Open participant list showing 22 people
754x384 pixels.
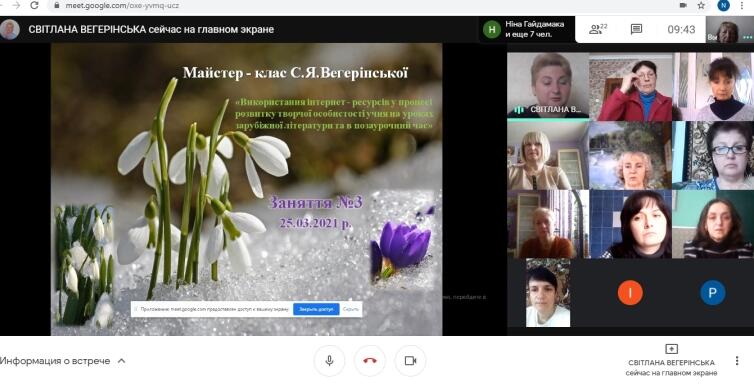598,29
